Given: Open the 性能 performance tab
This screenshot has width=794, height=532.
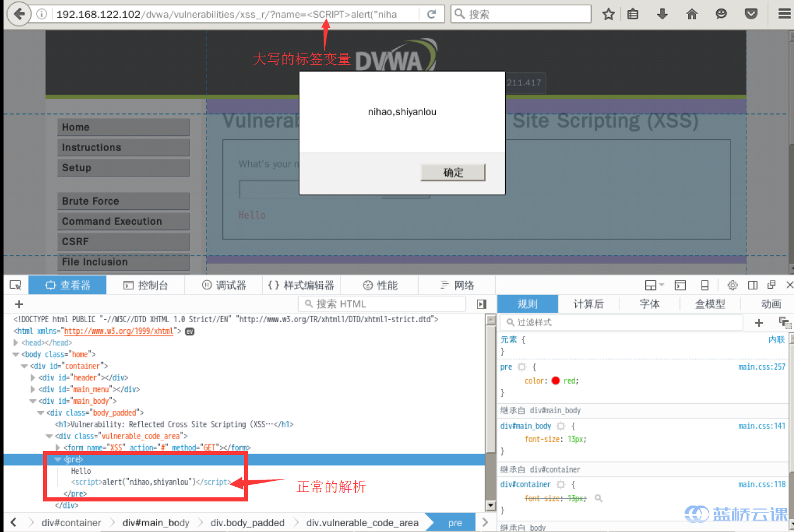Looking at the screenshot, I should [380, 285].
